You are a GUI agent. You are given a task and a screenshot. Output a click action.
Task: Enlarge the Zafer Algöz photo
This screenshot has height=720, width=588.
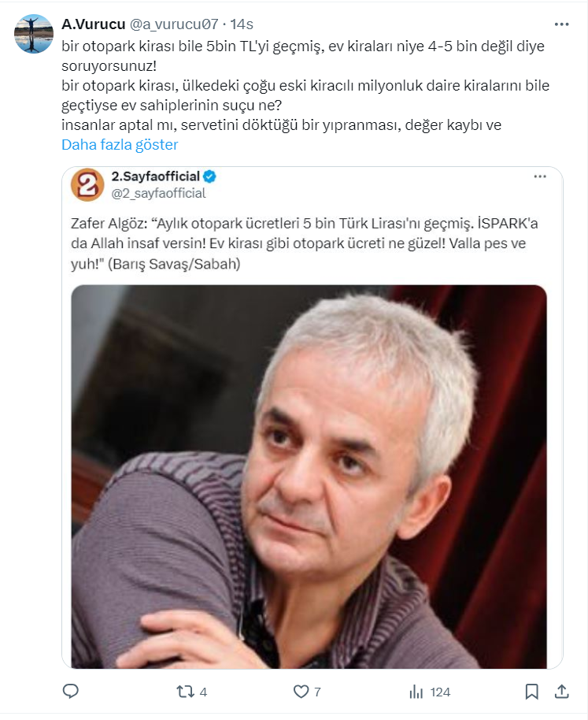click(309, 477)
